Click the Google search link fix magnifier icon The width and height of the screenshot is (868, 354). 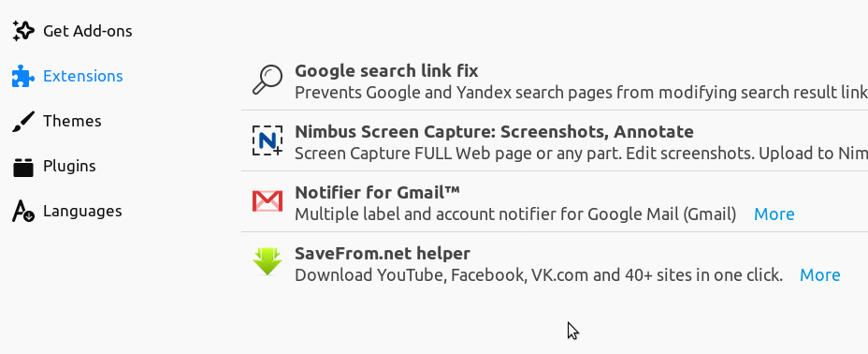point(268,80)
